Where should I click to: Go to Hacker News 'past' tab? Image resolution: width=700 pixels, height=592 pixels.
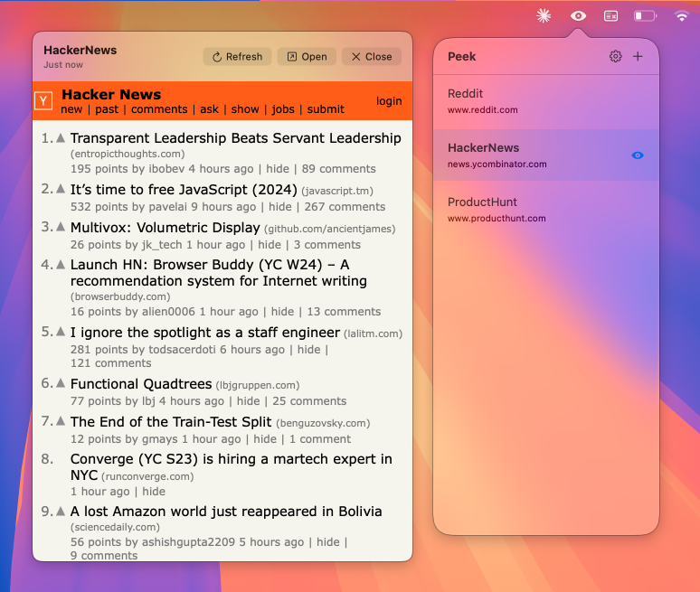(x=107, y=109)
